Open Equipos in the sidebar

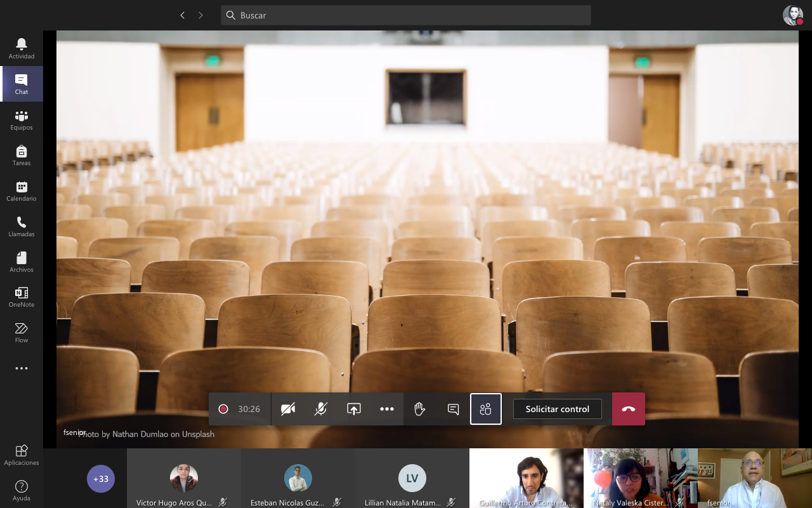coord(22,119)
